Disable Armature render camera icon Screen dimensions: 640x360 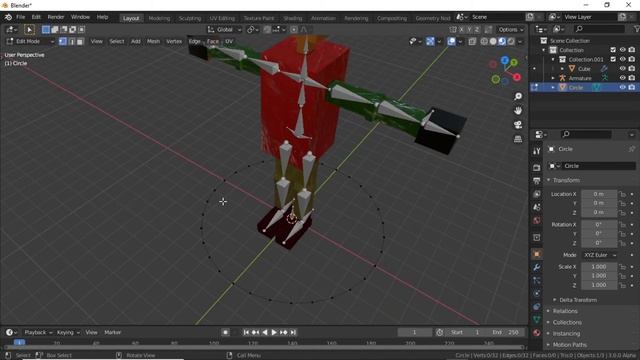pyautogui.click(x=632, y=78)
